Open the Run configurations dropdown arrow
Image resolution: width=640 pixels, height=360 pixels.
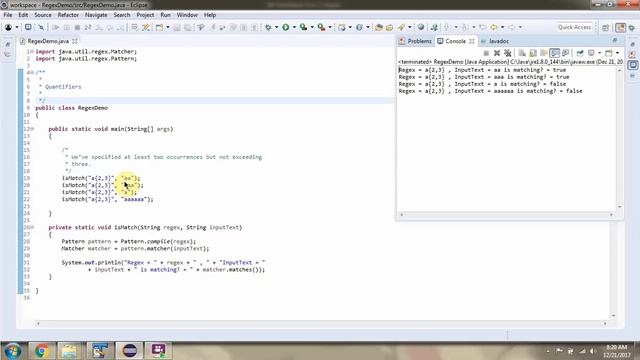[x=294, y=27]
